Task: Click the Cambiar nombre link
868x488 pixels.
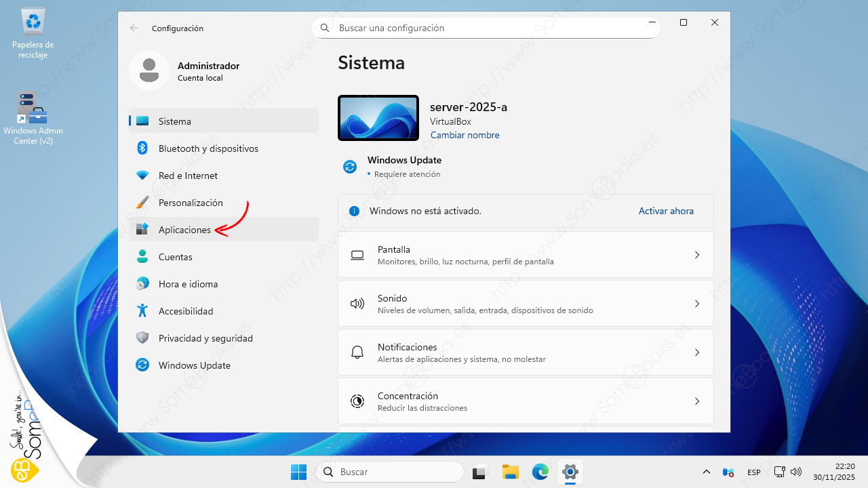Action: point(465,135)
